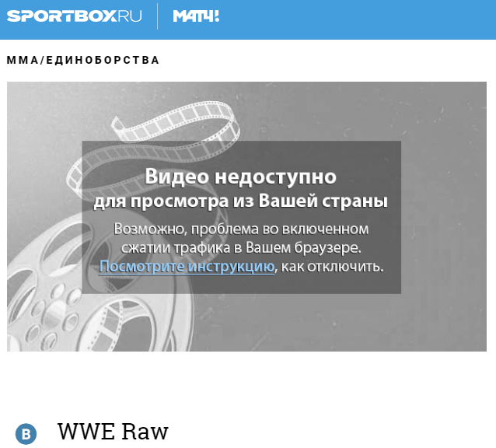Click the сжатии трафика в Вашем браузере line
This screenshot has width=496, height=448.
point(241,248)
